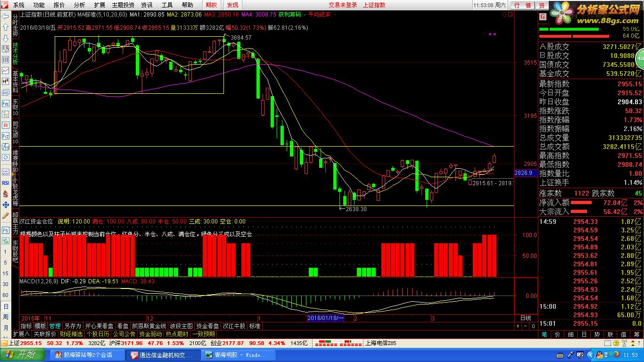Screen dimensions: 644x362
Task: Open the 帮助 menu
Action: click(x=188, y=5)
